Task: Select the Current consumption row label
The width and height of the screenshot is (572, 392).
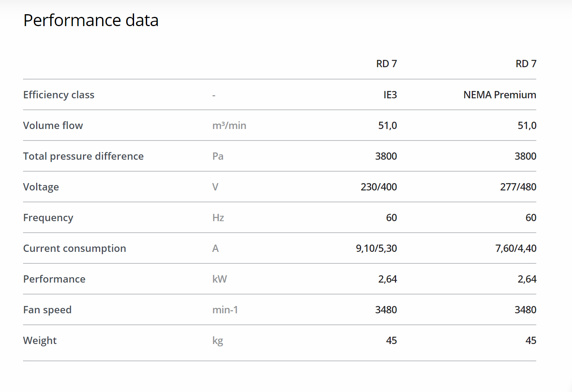Action: (x=75, y=248)
